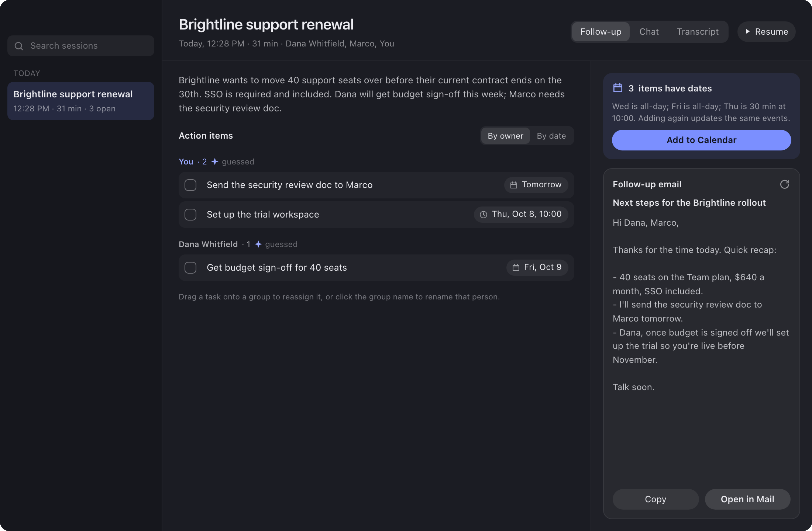Click Open in Mail button

(x=747, y=499)
